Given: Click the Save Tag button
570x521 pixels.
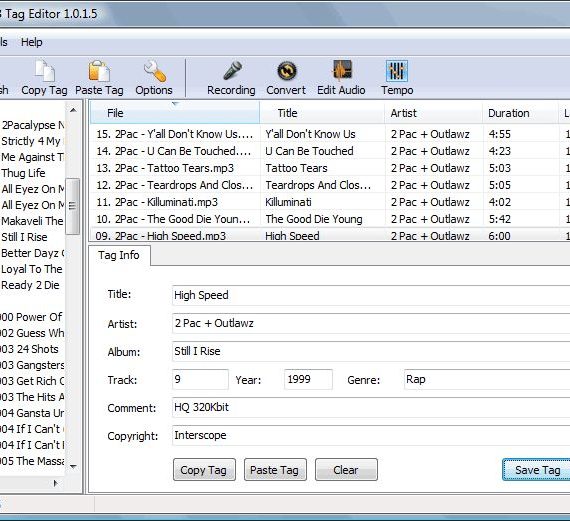Looking at the screenshot, I should click(x=537, y=470).
